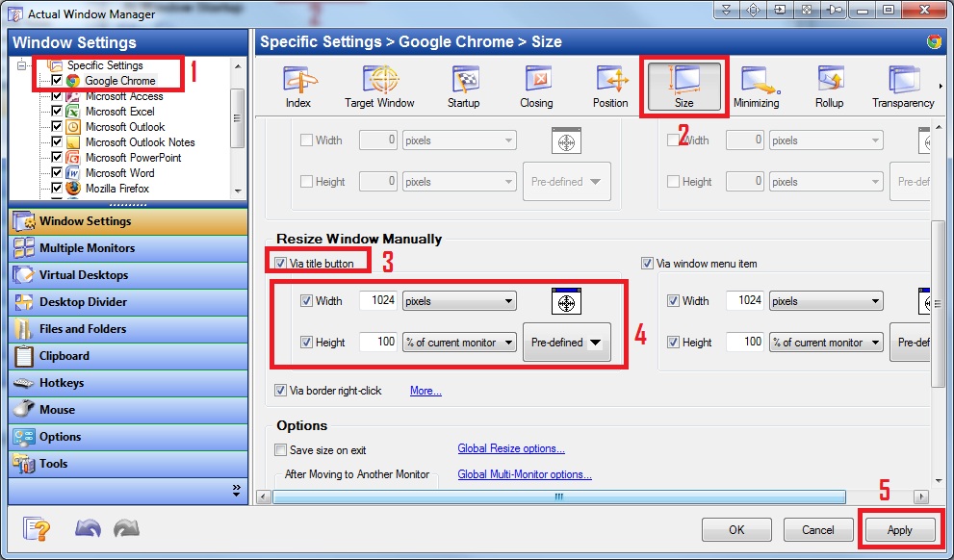Image resolution: width=954 pixels, height=560 pixels.
Task: Toggle the Height checkbox under Via title button
Action: click(307, 343)
